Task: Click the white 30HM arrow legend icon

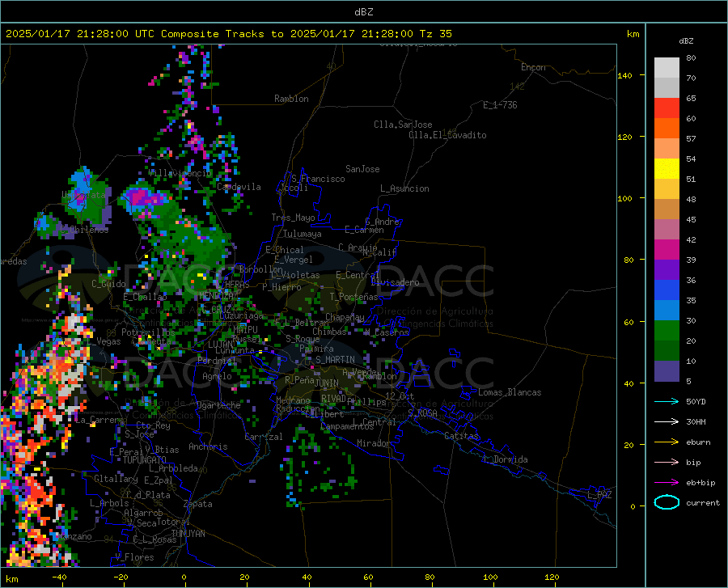Action: tap(667, 421)
